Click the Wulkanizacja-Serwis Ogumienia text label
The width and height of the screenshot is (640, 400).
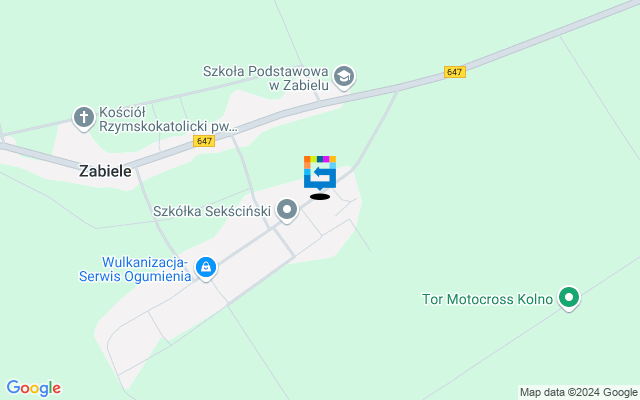point(135,269)
